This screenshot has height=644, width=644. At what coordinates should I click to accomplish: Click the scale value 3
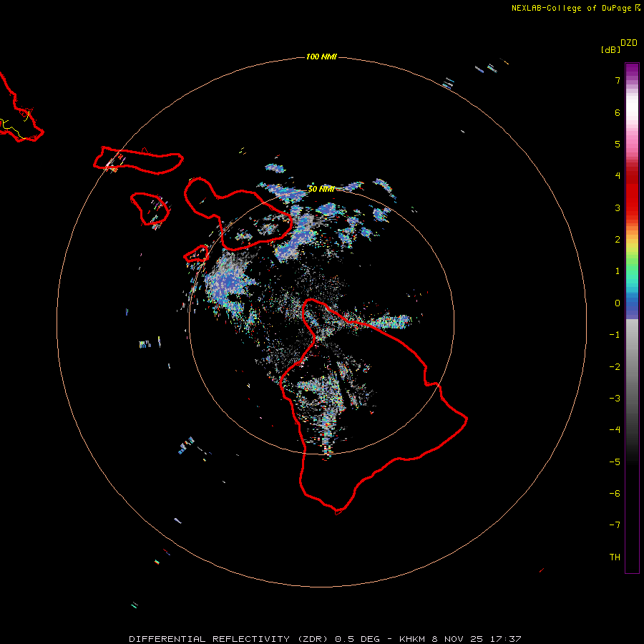(x=618, y=208)
